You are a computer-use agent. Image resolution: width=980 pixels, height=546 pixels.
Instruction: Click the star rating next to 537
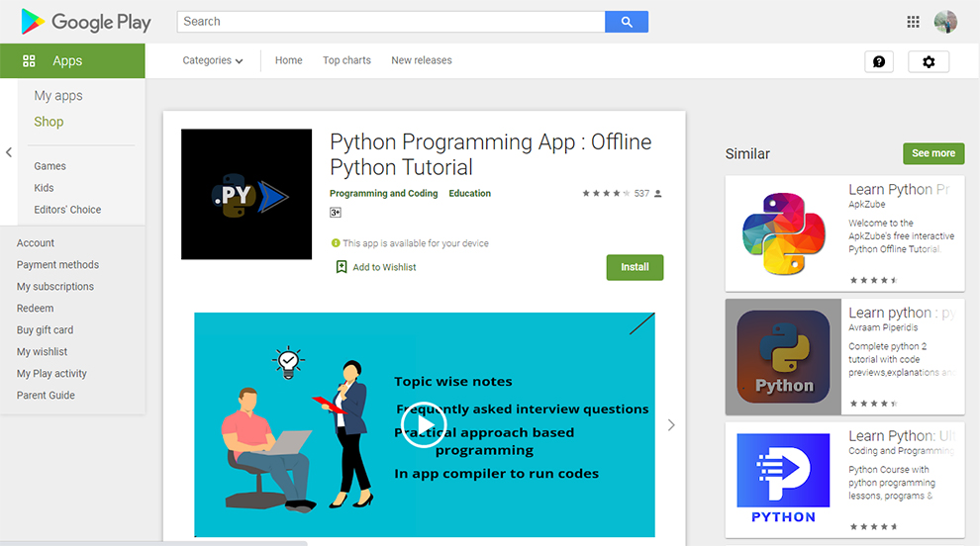click(x=606, y=194)
